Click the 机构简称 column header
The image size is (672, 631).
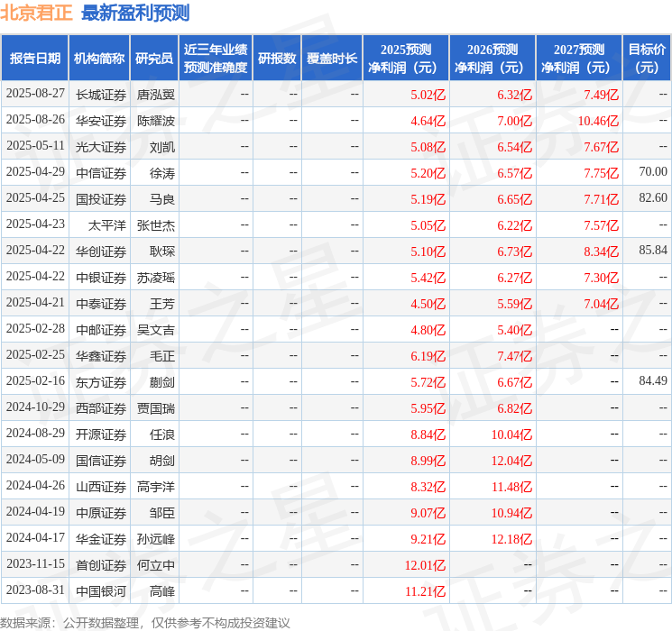(99, 59)
